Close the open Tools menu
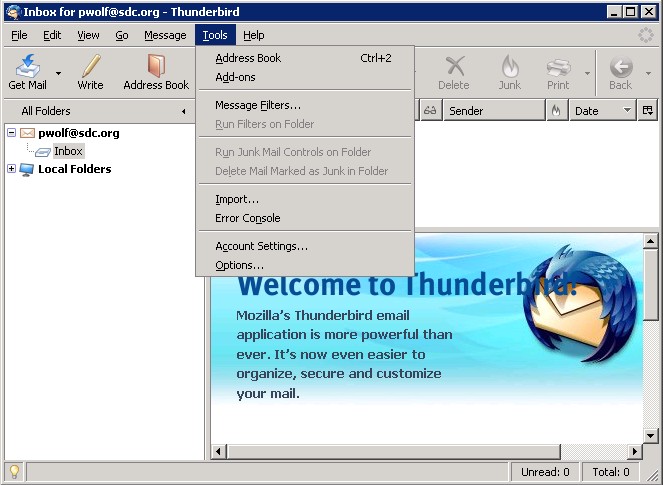Viewport: 663px width, 485px height. coord(215,35)
